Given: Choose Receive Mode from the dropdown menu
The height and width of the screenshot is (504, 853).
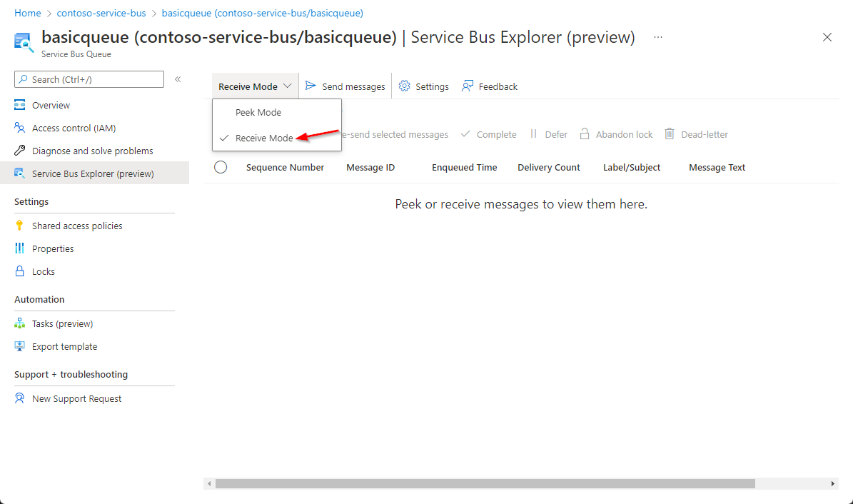Looking at the screenshot, I should [x=277, y=138].
